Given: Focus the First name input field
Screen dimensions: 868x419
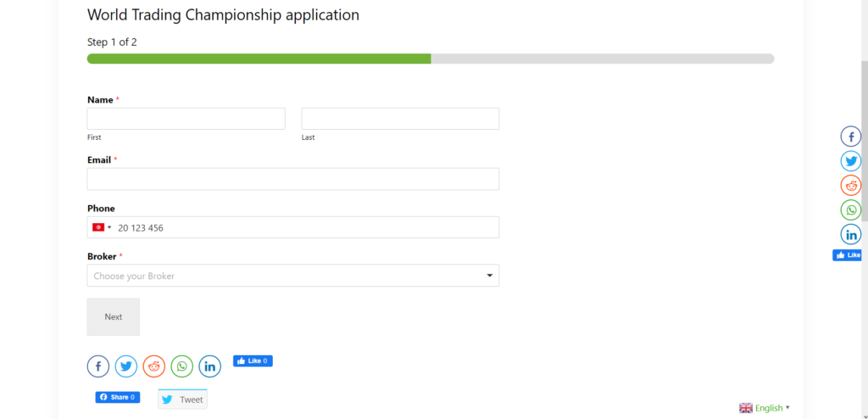Looking at the screenshot, I should pyautogui.click(x=186, y=119).
